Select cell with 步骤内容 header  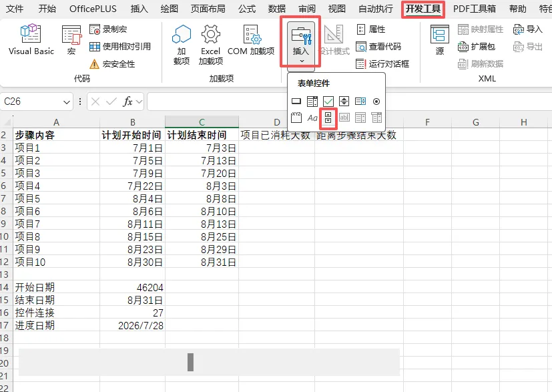click(56, 135)
